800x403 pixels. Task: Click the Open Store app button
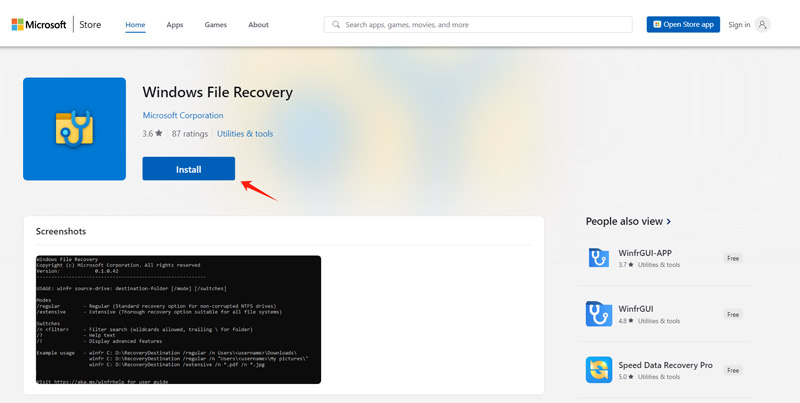(683, 24)
